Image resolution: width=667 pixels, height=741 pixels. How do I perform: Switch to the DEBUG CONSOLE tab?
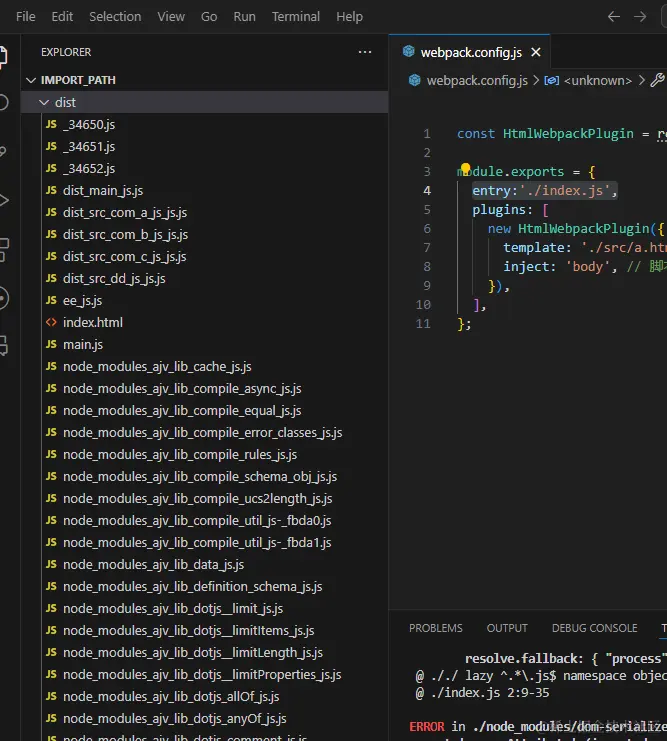tap(594, 628)
